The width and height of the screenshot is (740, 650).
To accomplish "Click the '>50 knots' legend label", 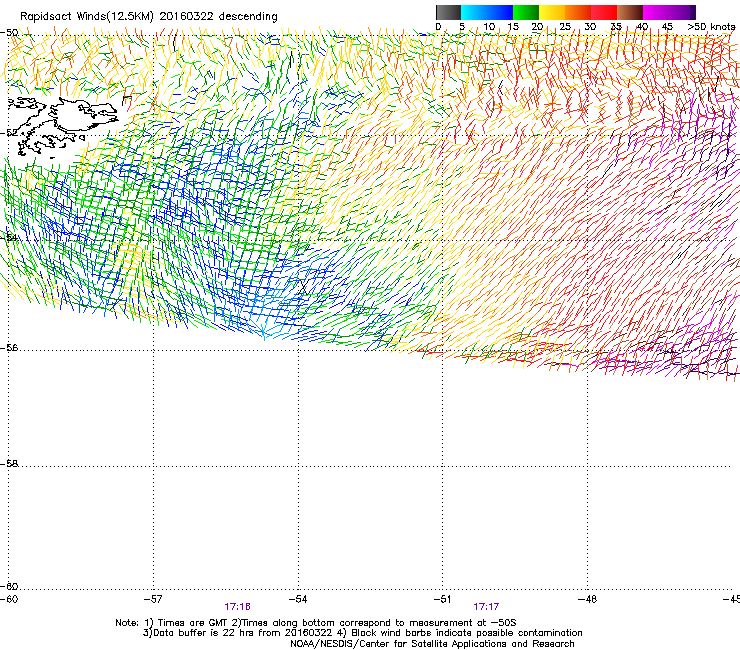I will pos(711,27).
